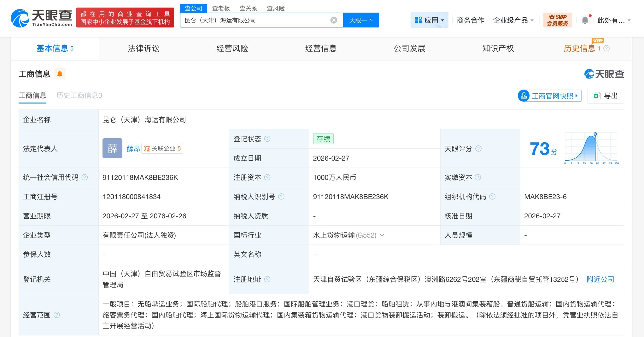644x337 pixels.
Task: Clear the search box using the × icon
Action: (x=334, y=20)
